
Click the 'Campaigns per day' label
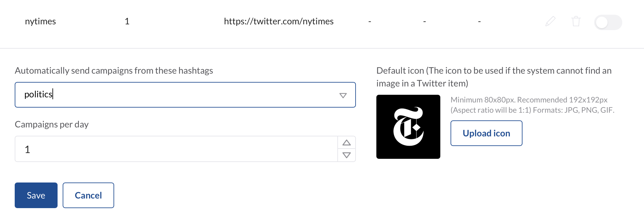(x=51, y=124)
